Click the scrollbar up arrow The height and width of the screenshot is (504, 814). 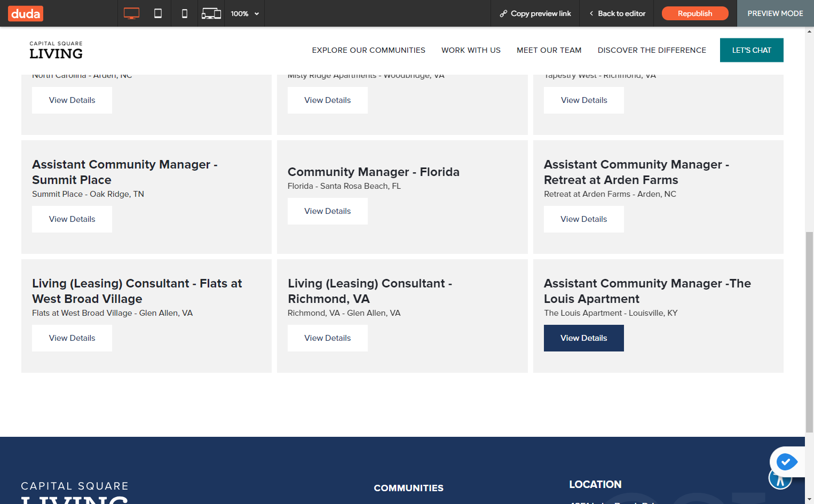[x=810, y=31]
